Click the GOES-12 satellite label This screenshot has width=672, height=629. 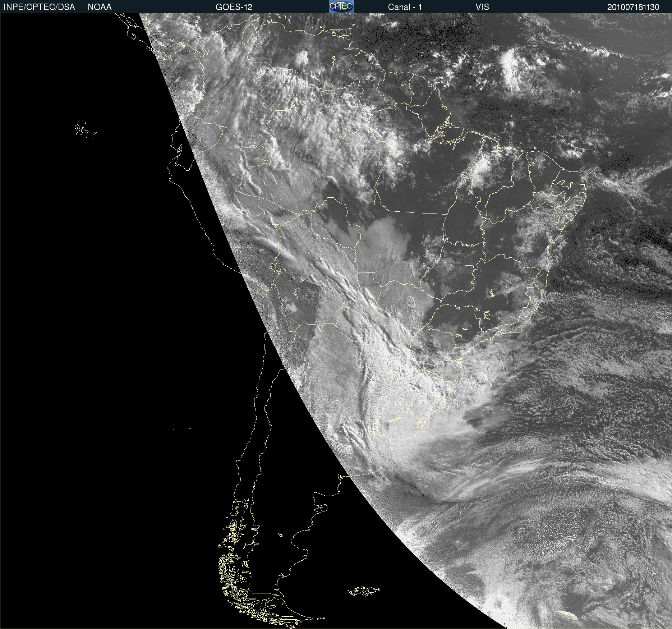point(234,7)
